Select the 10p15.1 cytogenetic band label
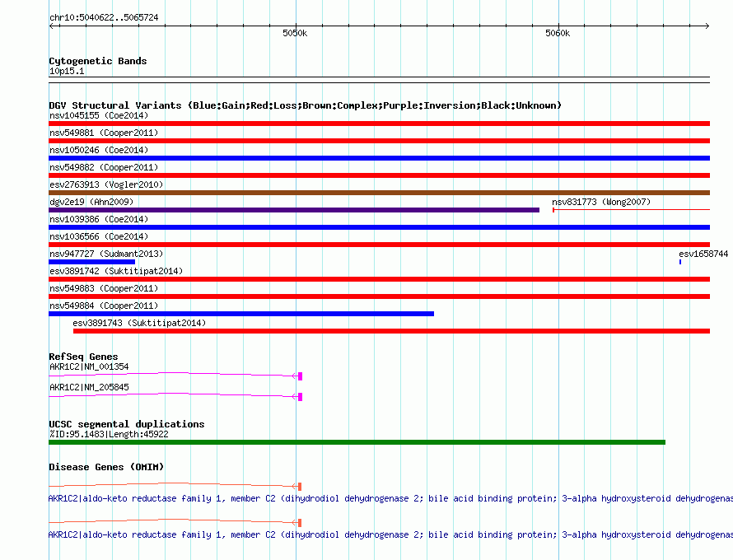The width and height of the screenshot is (733, 560). pos(67,71)
